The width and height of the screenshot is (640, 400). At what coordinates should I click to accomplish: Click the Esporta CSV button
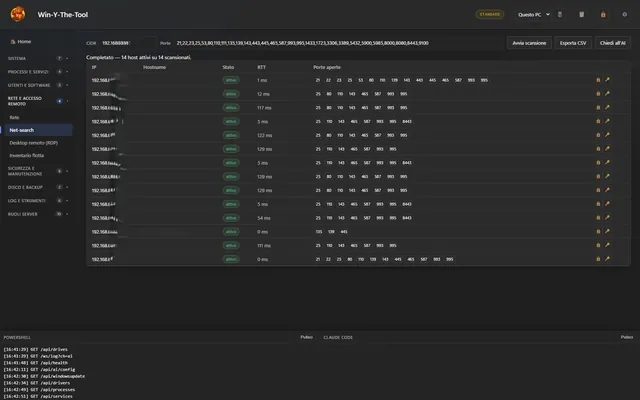point(573,43)
